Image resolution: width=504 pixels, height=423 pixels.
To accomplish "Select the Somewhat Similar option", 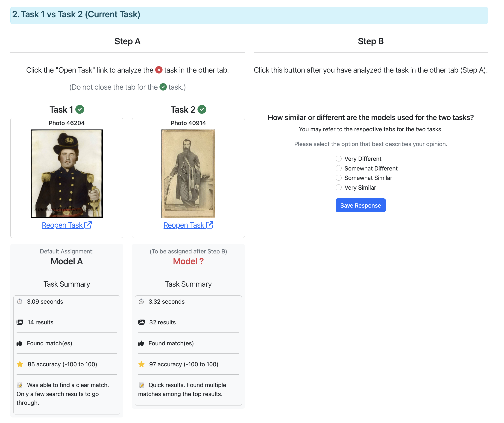I will click(338, 178).
